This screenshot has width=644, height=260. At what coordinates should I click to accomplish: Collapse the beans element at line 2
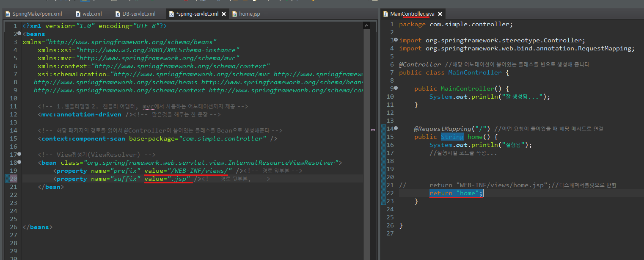click(x=19, y=34)
